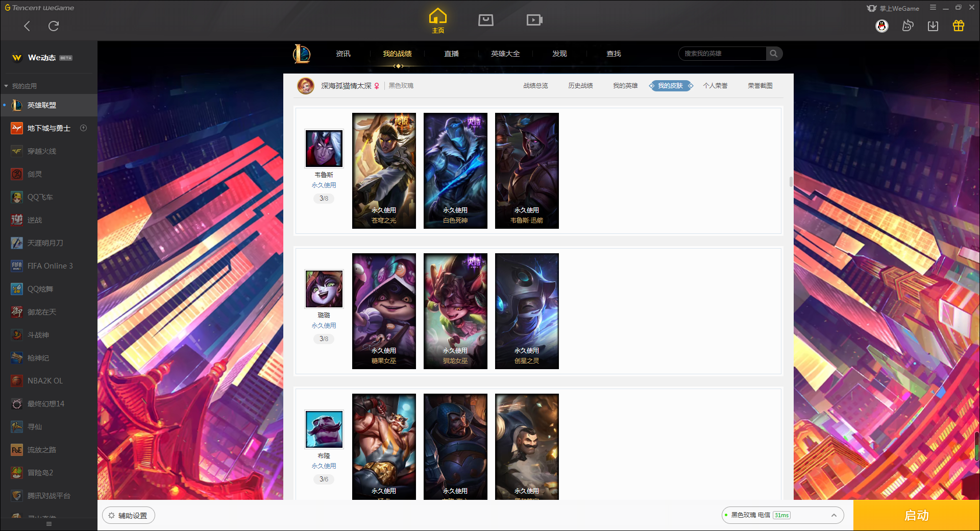Select 枪神纪 in sidebar

[48, 358]
